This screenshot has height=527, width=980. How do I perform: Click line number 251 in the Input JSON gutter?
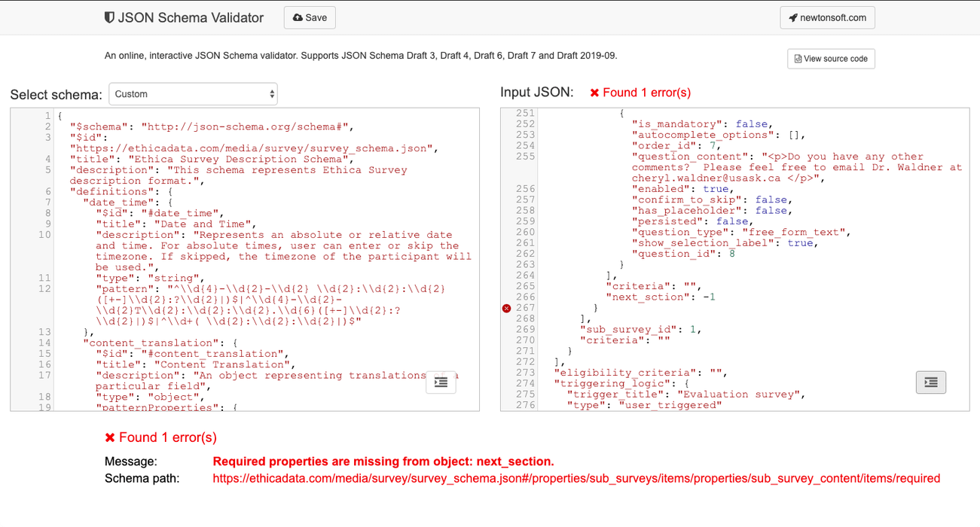527,112
